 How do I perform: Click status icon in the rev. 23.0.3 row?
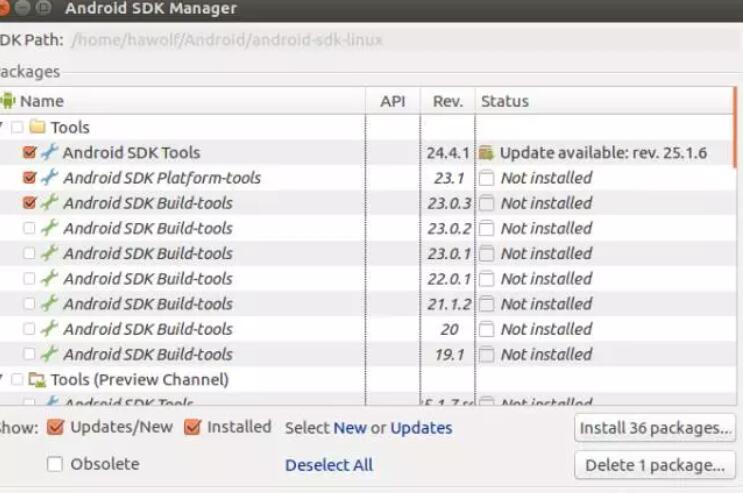486,203
